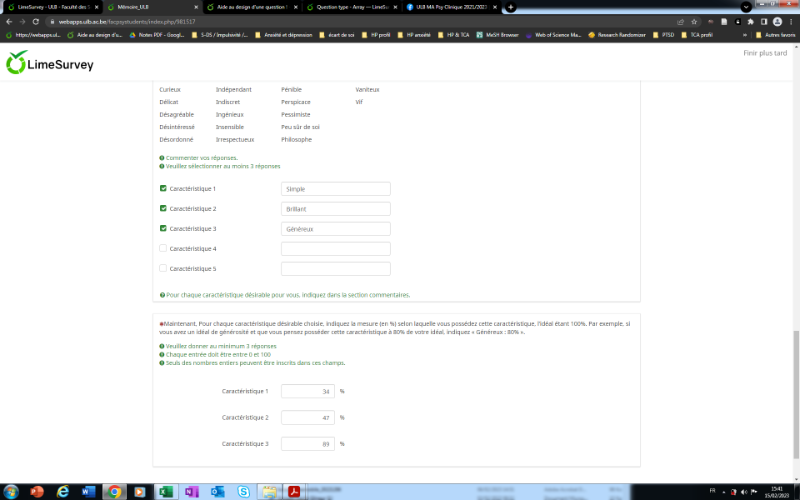Launch Word from the taskbar
The image size is (800, 500).
point(88,491)
